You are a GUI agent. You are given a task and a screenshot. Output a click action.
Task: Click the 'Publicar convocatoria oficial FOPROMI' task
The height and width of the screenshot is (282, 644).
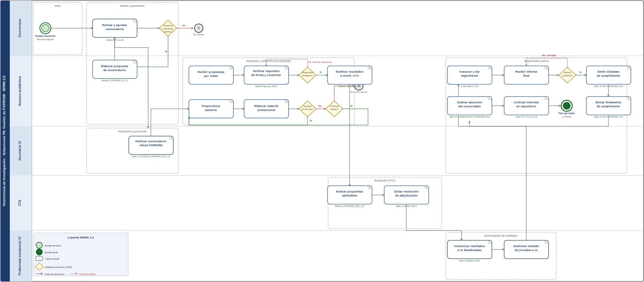(x=151, y=145)
